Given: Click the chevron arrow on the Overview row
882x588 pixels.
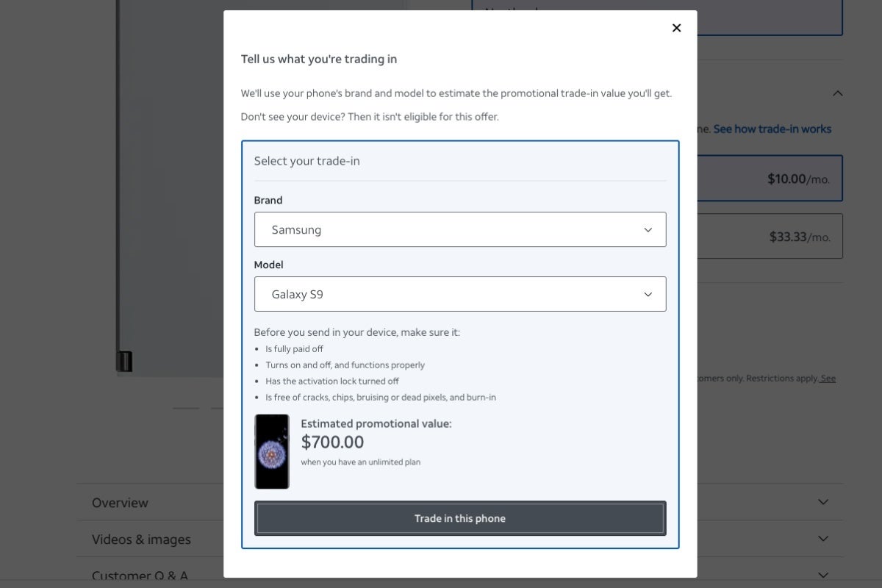Looking at the screenshot, I should click(823, 502).
